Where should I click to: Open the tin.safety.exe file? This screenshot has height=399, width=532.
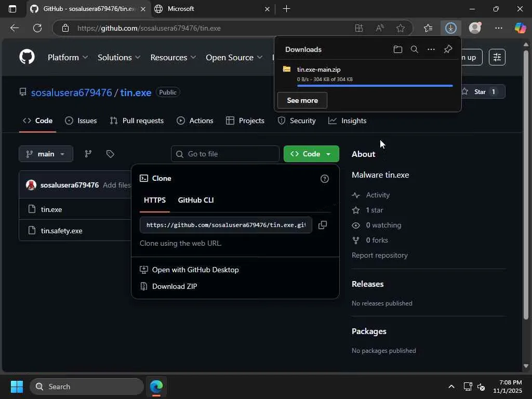click(61, 231)
